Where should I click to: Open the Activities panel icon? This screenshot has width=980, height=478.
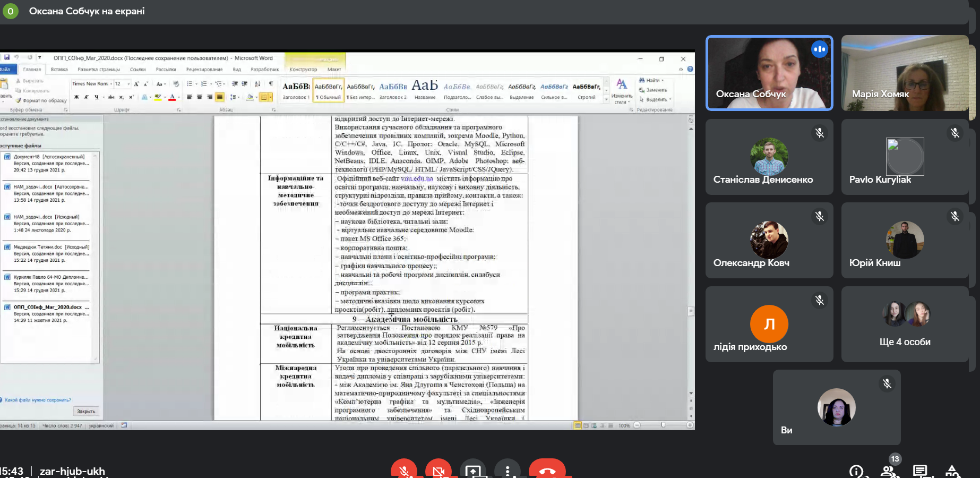[x=952, y=471]
